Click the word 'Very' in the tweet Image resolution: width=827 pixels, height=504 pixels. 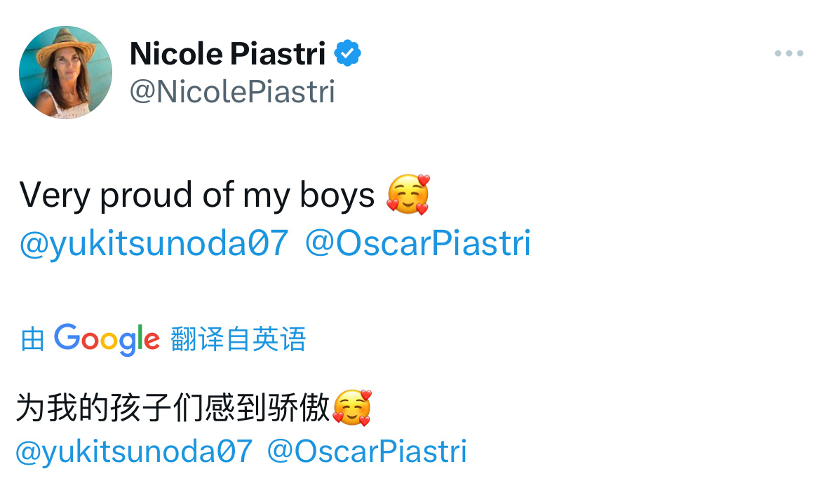pyautogui.click(x=55, y=195)
